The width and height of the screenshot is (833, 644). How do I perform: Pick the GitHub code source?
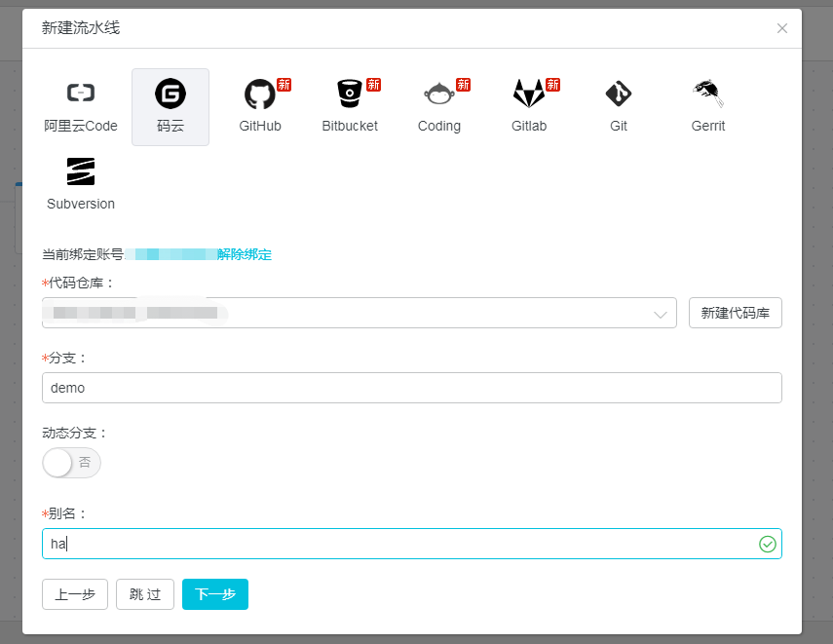(260, 107)
